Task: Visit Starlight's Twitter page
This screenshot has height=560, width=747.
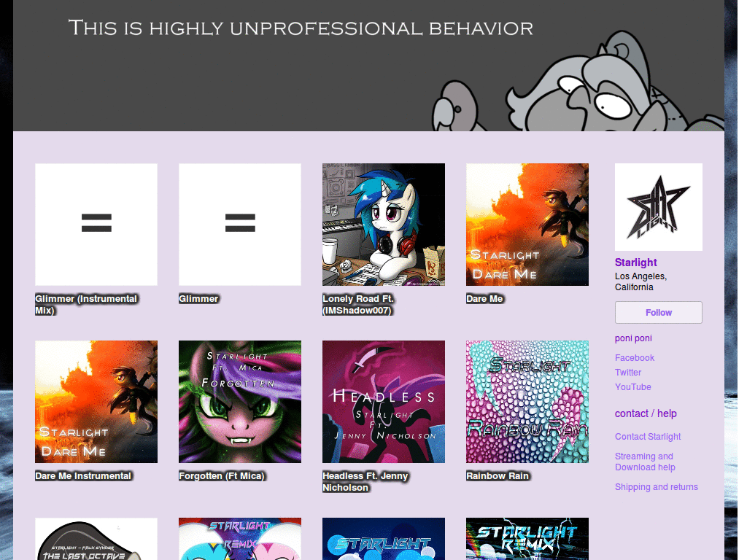Action: [x=627, y=372]
